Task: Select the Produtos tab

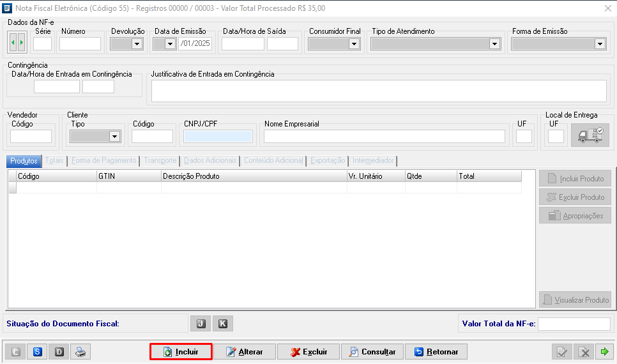Action: 24,161
